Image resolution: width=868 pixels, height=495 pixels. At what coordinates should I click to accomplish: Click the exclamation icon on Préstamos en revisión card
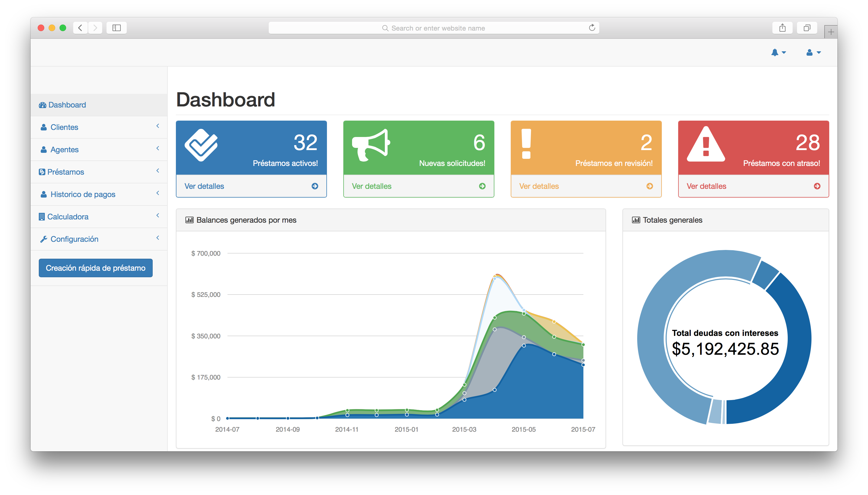526,144
